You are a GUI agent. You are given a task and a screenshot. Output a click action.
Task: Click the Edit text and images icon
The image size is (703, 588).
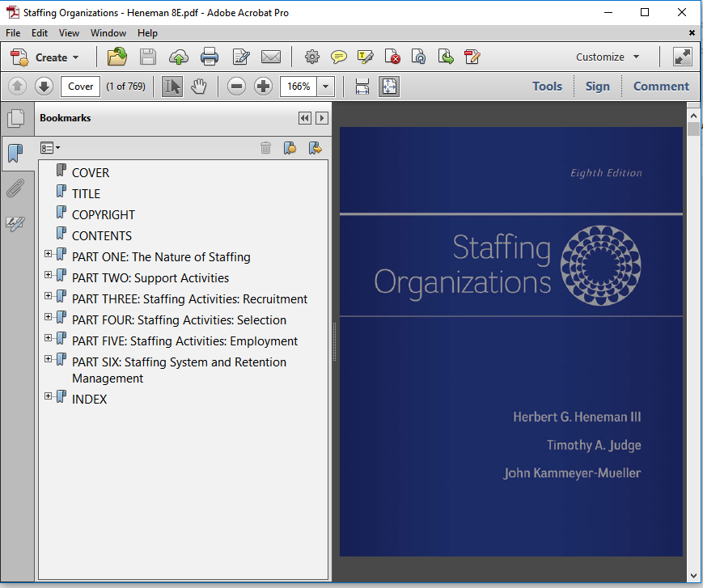pos(241,57)
